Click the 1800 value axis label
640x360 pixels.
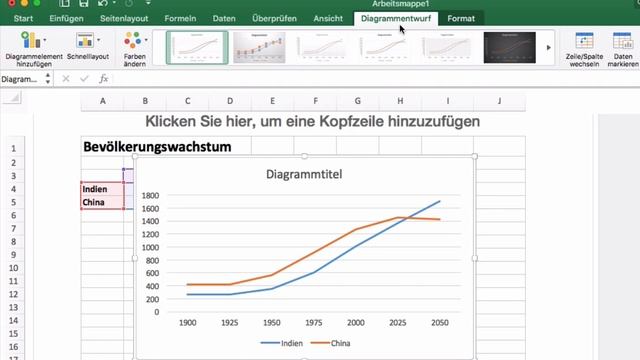click(x=150, y=196)
